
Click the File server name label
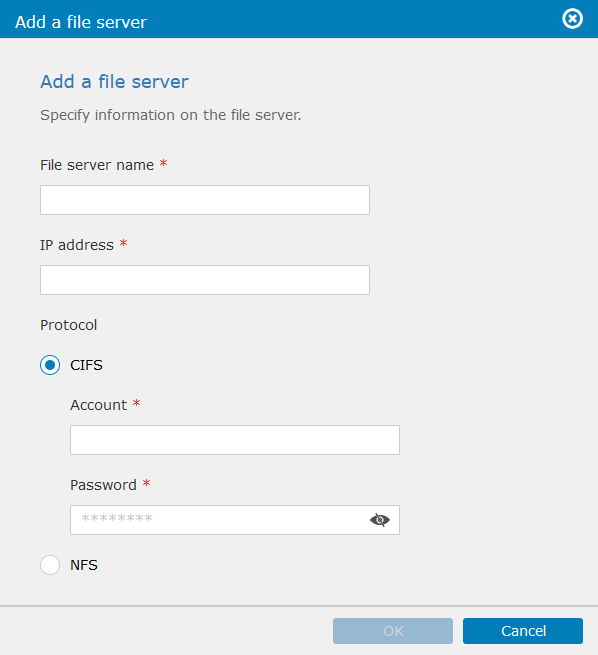click(97, 165)
